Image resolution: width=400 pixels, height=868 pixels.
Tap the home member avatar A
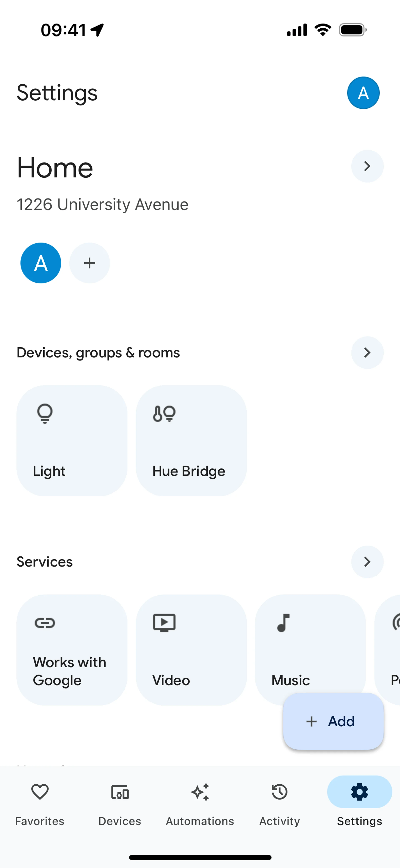[41, 263]
